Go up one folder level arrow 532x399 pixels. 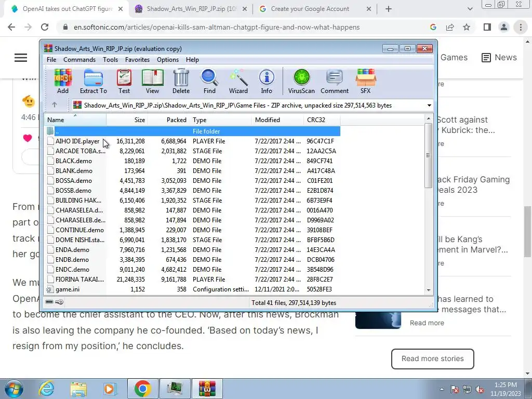pos(55,105)
